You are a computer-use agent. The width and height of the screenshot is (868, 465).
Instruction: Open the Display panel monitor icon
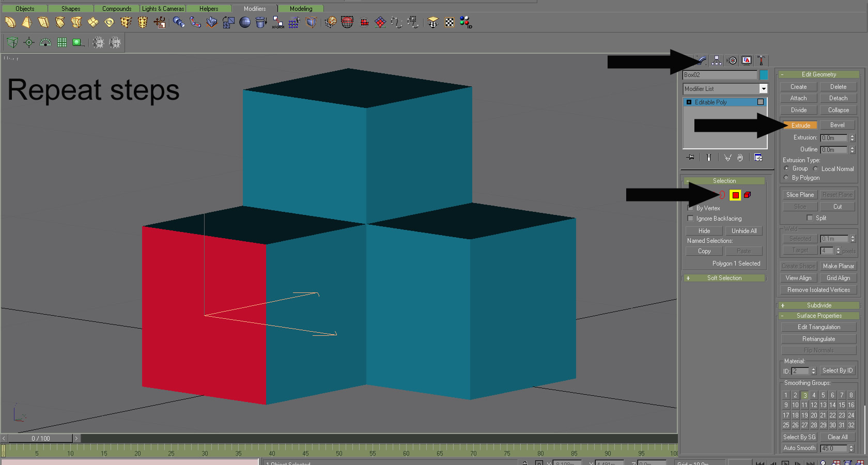point(747,60)
